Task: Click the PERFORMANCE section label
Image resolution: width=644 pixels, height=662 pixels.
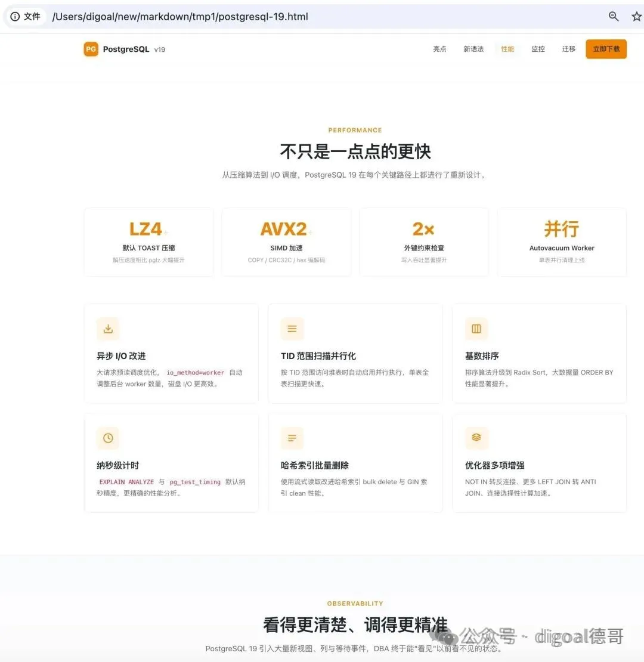Action: (355, 130)
